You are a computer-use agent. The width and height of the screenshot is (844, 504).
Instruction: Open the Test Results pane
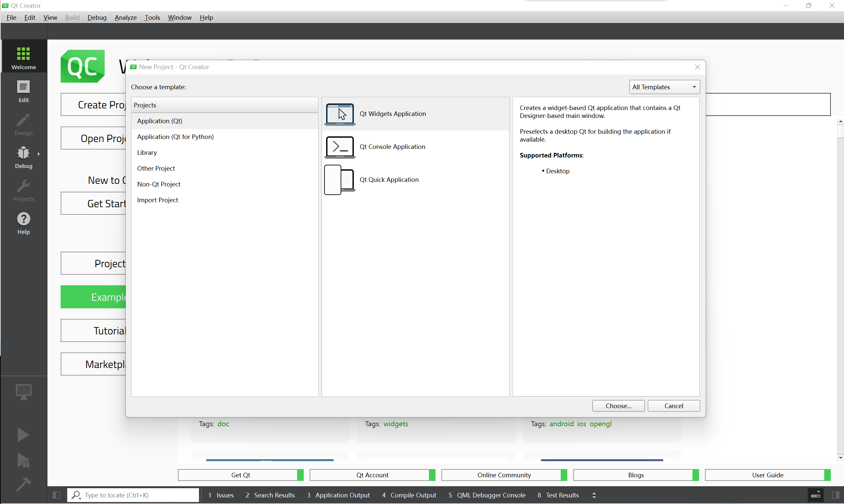(x=558, y=495)
